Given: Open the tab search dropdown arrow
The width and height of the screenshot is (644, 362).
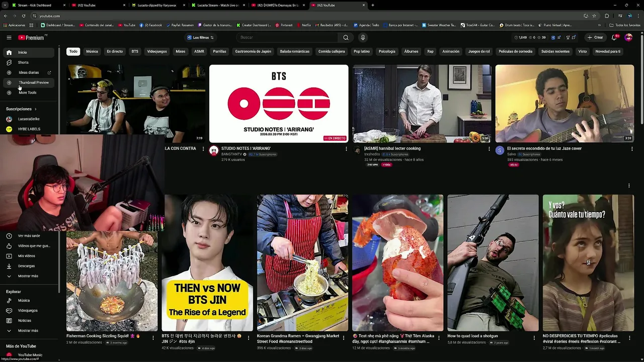Looking at the screenshot, I should coord(5,5).
